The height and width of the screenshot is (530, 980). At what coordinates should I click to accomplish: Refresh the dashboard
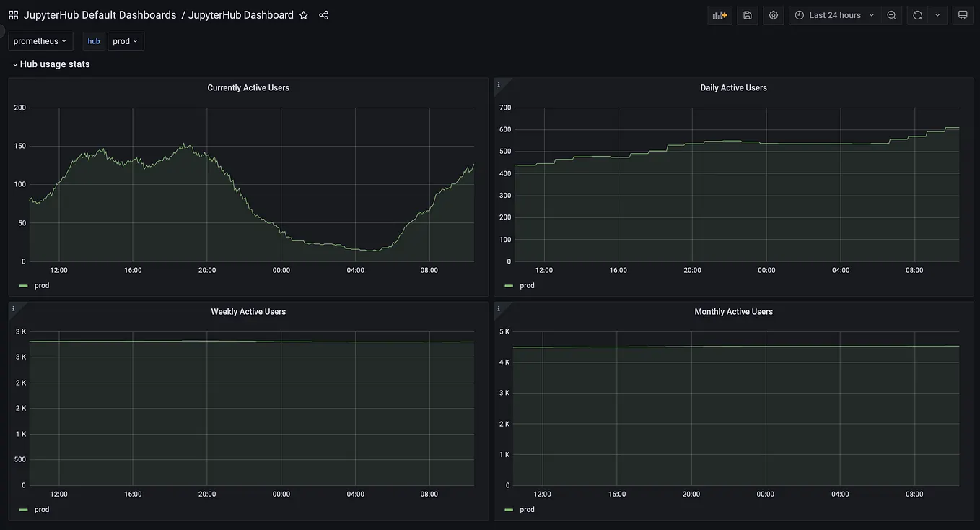(x=916, y=14)
